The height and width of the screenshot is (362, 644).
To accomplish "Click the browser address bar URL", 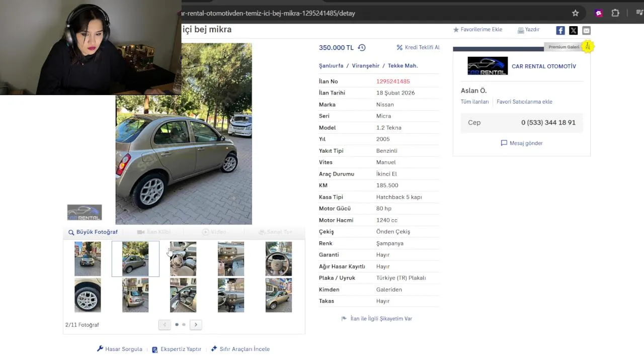I will pos(268,13).
